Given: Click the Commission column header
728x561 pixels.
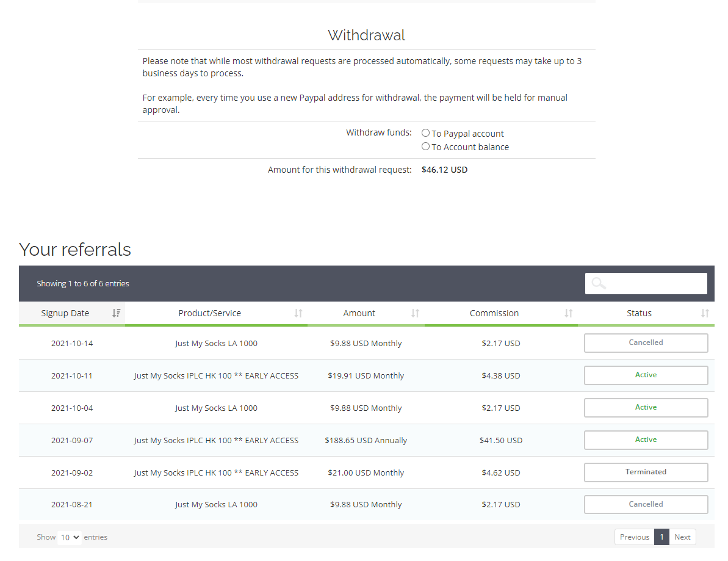Looking at the screenshot, I should click(501, 314).
